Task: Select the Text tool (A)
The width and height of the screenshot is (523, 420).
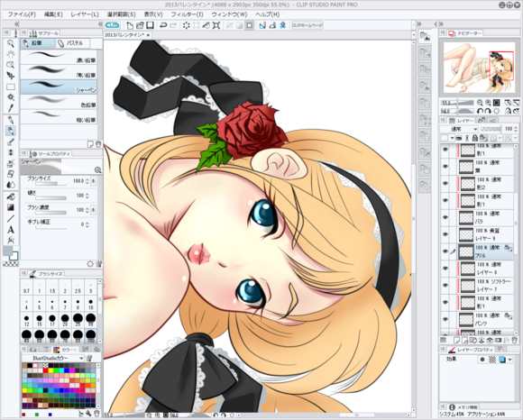Action: click(x=11, y=229)
